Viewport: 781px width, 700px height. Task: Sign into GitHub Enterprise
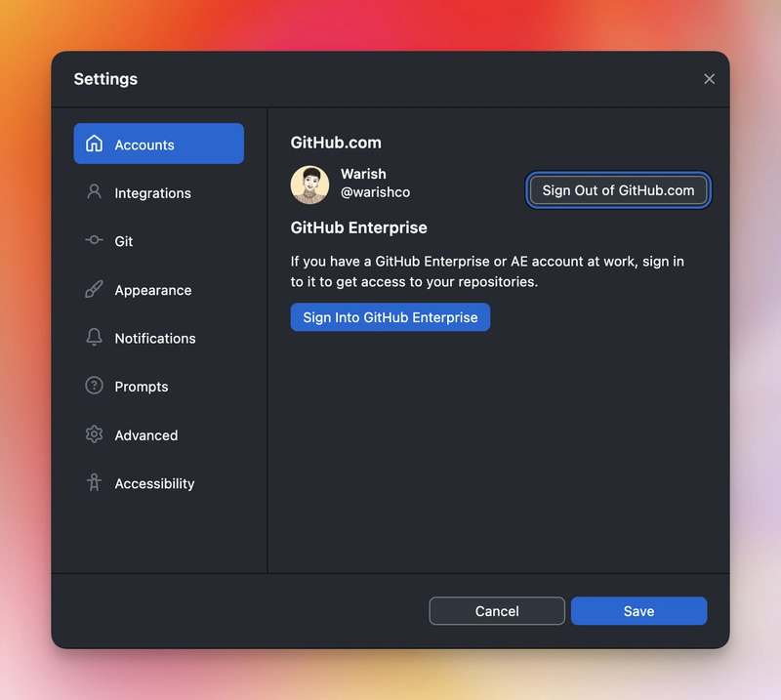point(390,317)
